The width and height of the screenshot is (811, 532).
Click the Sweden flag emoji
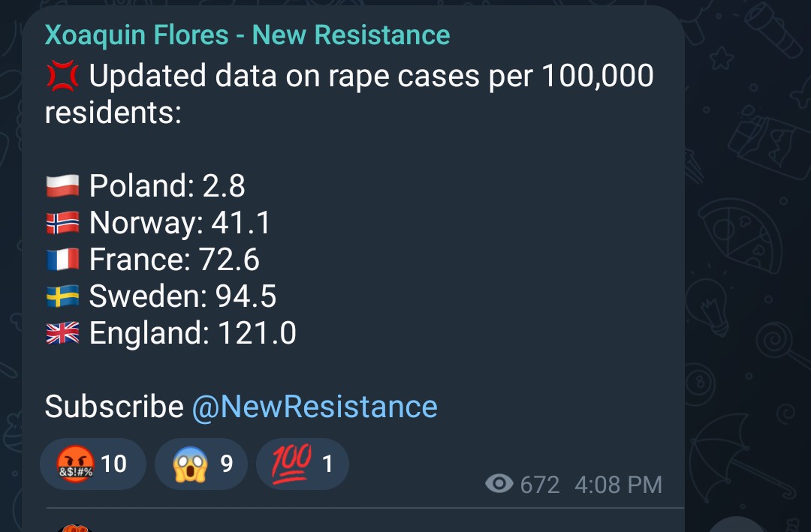coord(62,296)
